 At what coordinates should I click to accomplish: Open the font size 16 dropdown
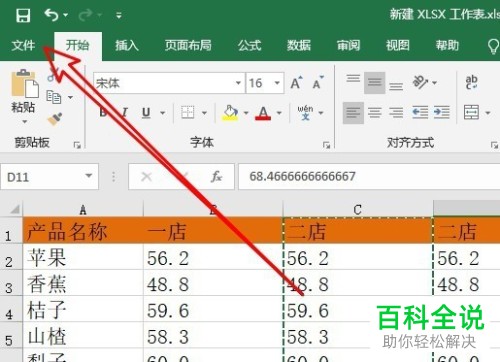[277, 83]
